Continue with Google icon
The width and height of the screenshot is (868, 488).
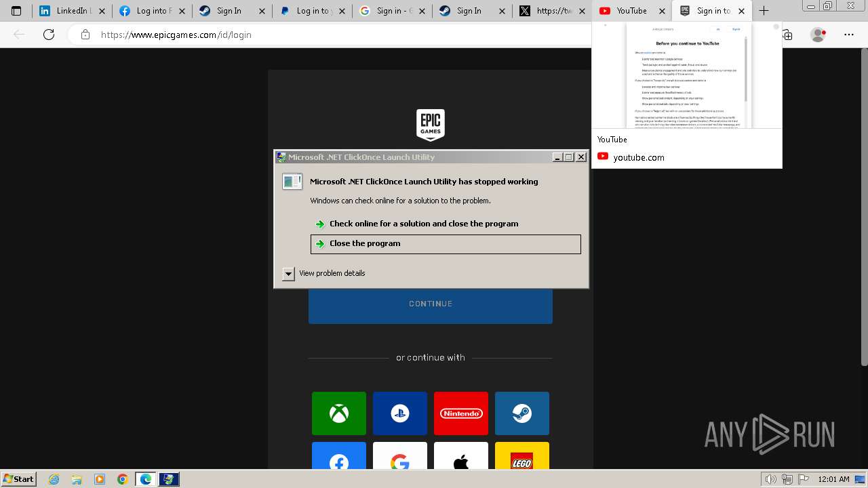[400, 455]
